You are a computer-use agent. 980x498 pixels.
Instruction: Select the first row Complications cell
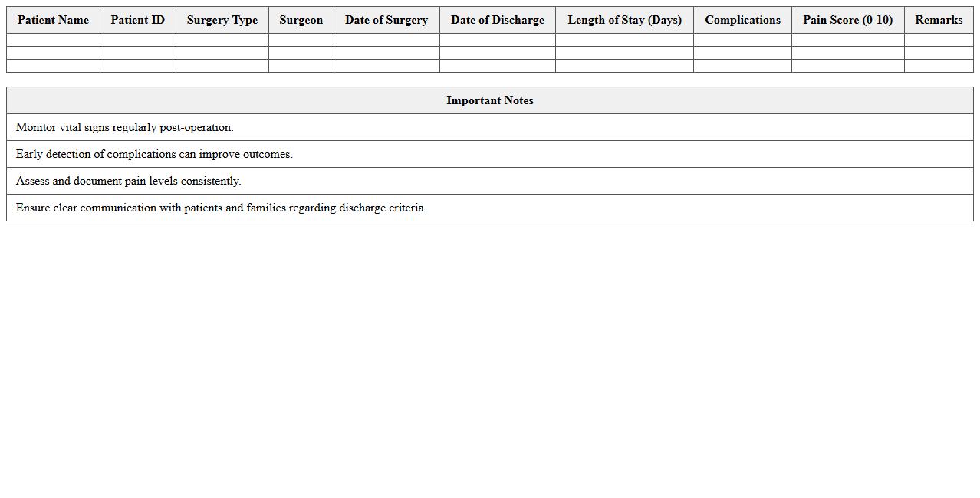click(742, 39)
